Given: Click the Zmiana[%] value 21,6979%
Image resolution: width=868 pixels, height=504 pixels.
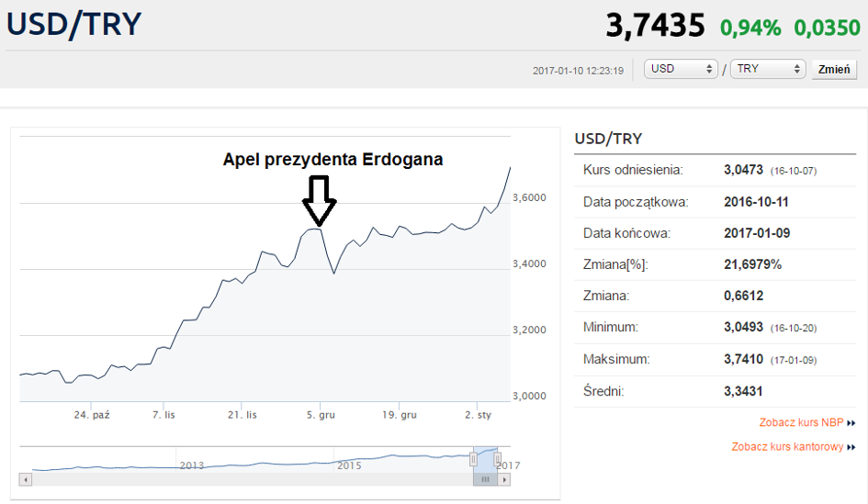Looking at the screenshot, I should (x=753, y=264).
